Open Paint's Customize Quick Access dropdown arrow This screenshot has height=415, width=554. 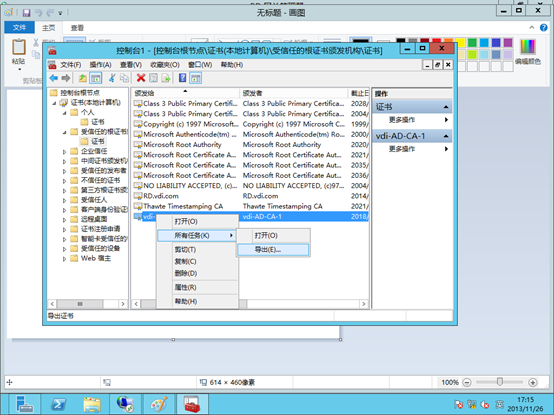tap(60, 13)
